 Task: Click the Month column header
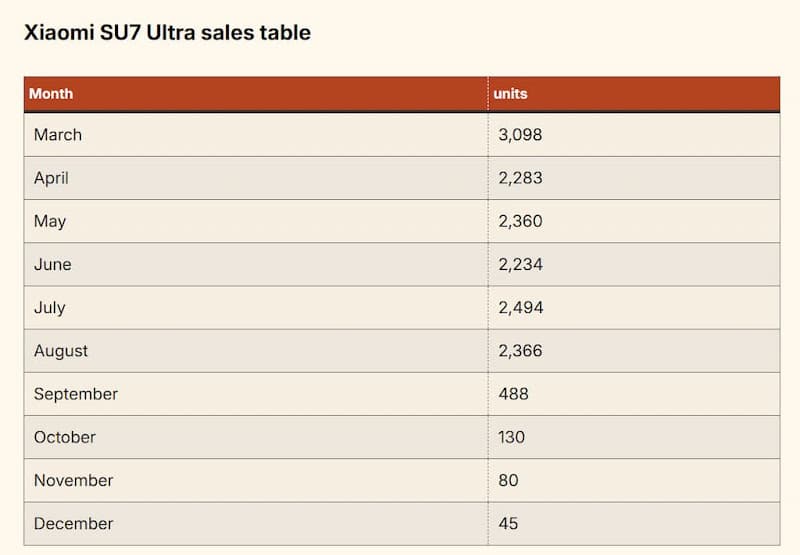51,94
